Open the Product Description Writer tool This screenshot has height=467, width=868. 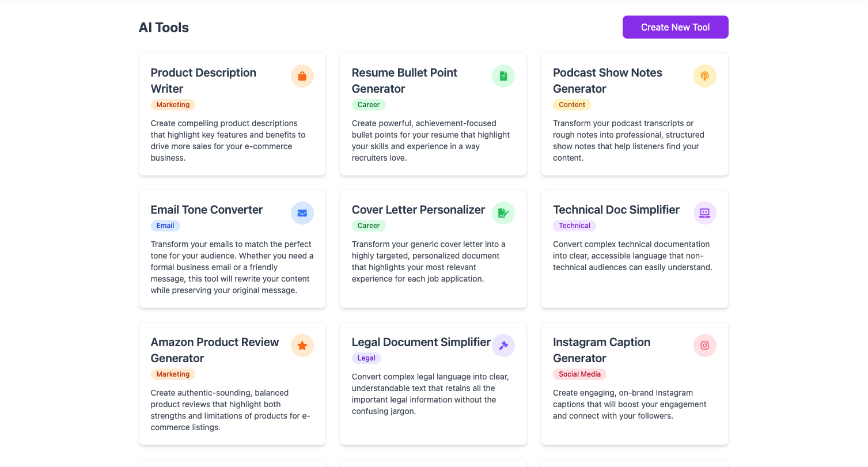(x=203, y=81)
